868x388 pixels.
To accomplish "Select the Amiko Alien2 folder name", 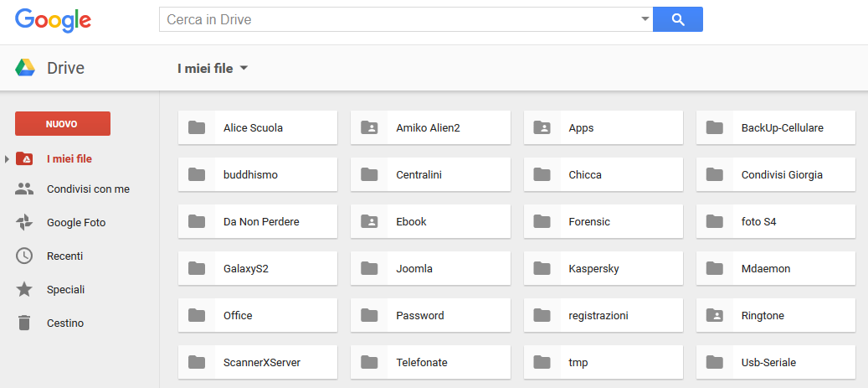I will [x=428, y=128].
